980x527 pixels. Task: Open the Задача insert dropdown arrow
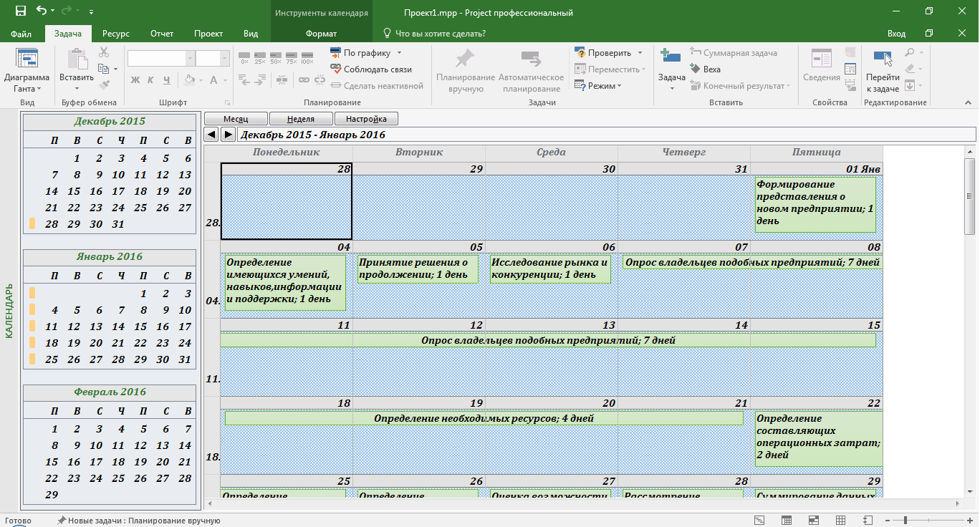point(672,89)
